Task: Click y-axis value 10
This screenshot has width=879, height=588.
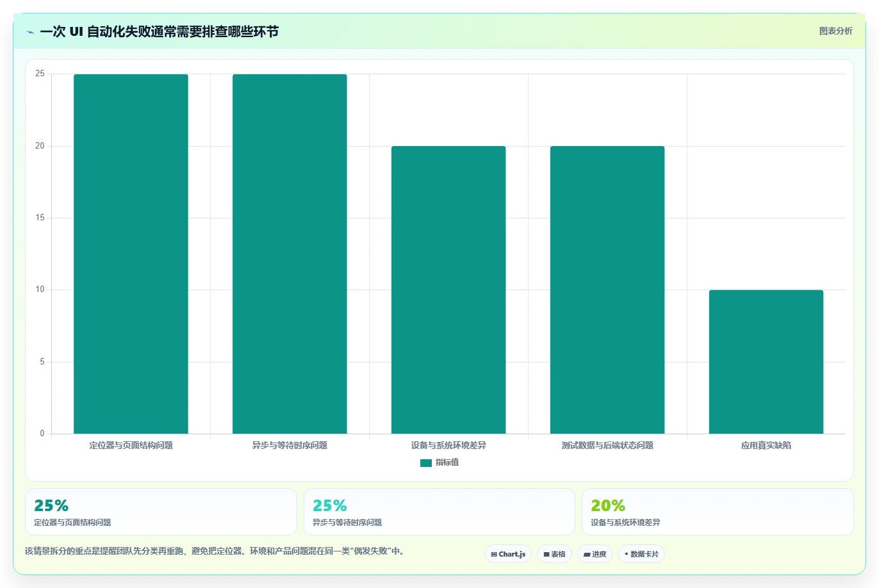Action: 40,290
